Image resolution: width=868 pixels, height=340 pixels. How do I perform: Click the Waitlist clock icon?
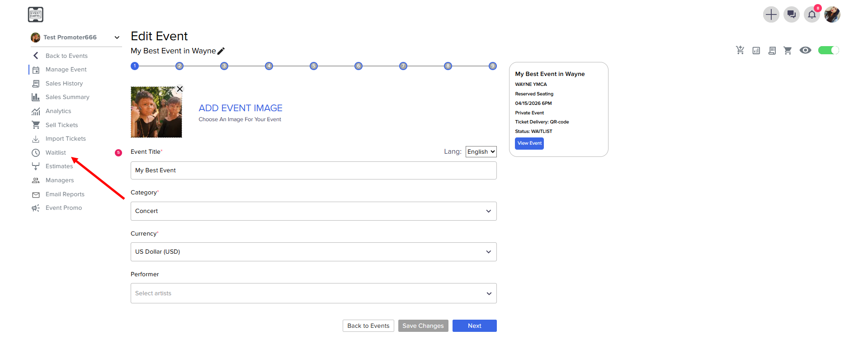pos(36,153)
